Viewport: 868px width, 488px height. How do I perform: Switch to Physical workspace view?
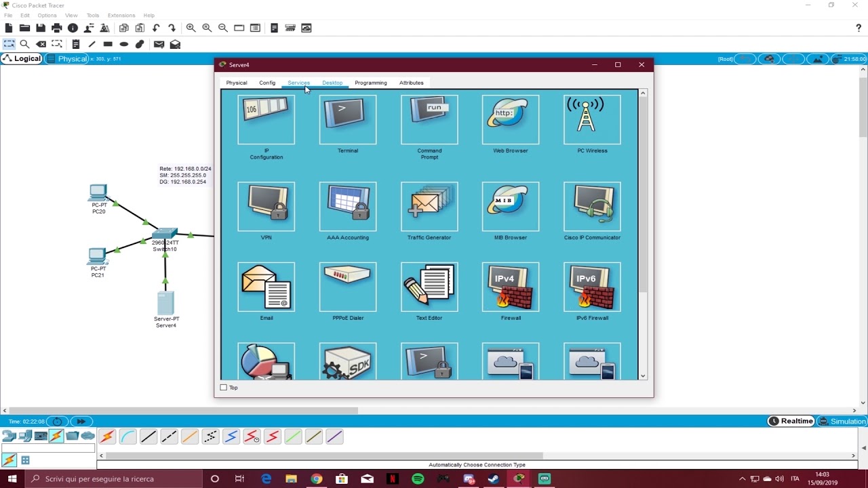click(x=67, y=59)
